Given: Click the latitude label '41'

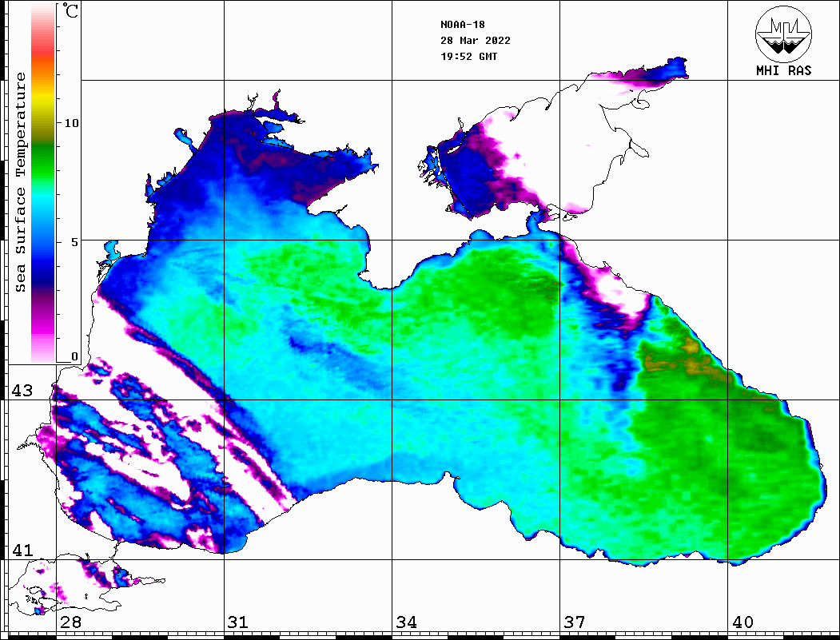Looking at the screenshot, I should coord(22,550).
